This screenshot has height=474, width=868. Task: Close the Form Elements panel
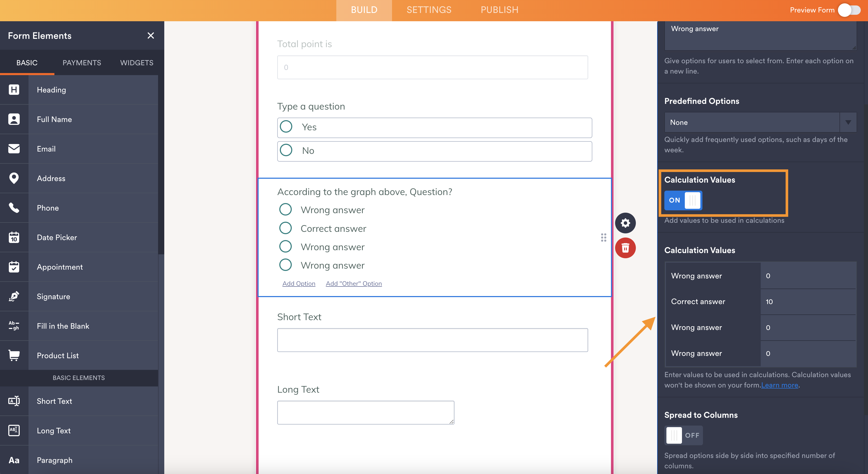(151, 35)
